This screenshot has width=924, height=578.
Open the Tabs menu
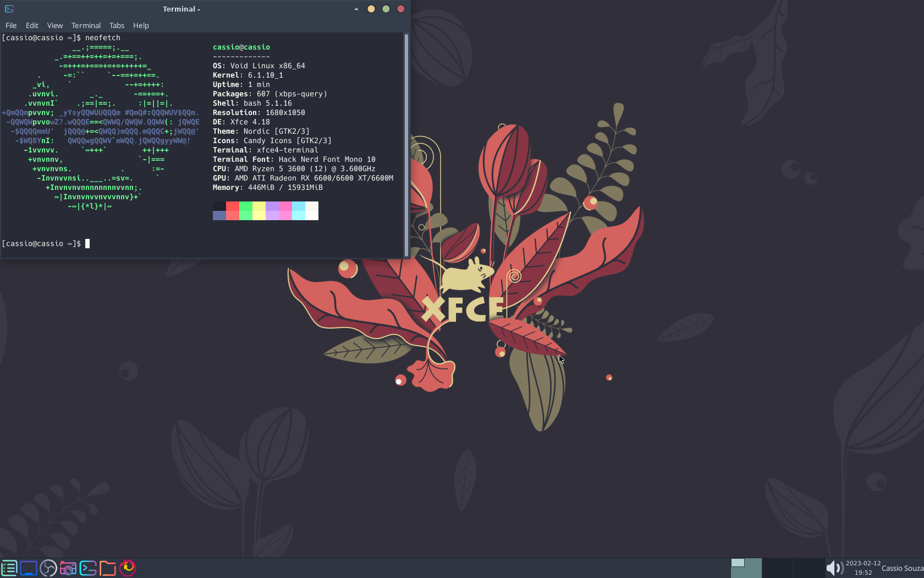coord(117,25)
